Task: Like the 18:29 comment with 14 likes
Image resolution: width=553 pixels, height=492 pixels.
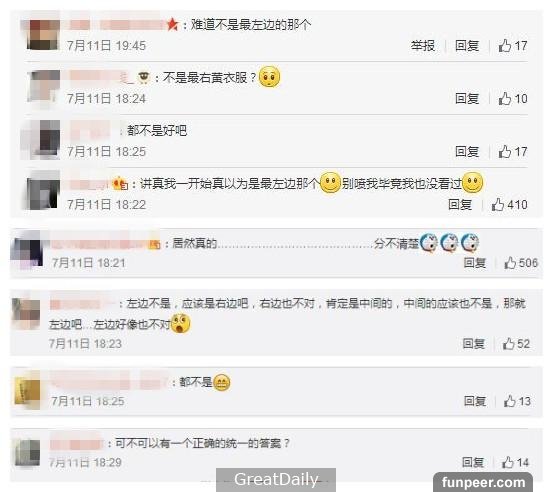Action: click(515, 462)
